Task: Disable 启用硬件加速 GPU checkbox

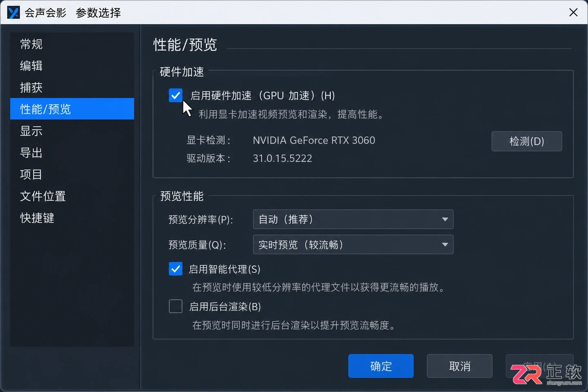Action: (176, 96)
